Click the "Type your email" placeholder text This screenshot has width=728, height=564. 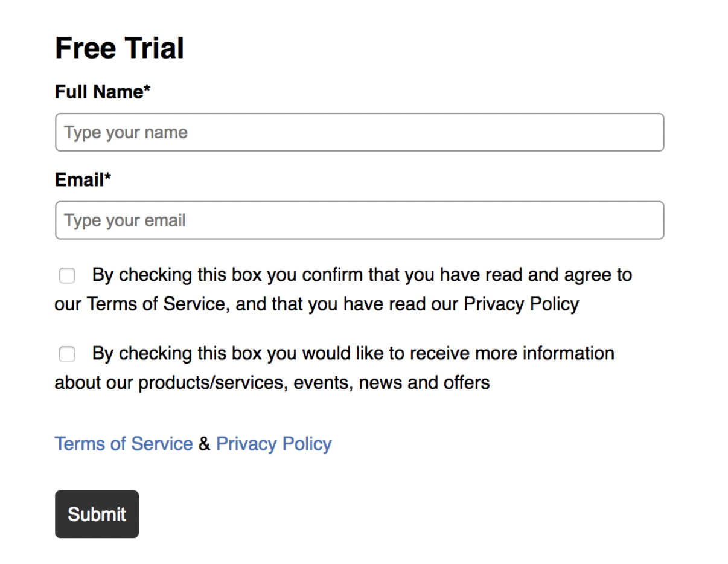(x=125, y=221)
